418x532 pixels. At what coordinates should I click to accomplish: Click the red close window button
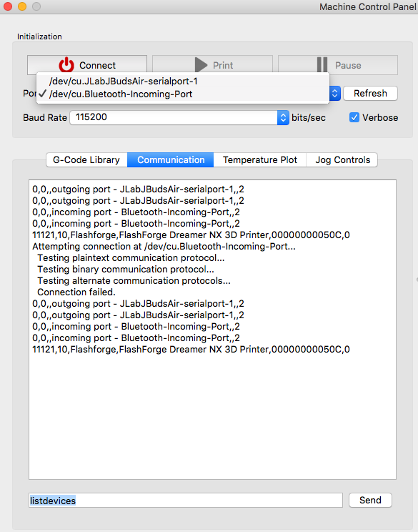click(x=8, y=6)
